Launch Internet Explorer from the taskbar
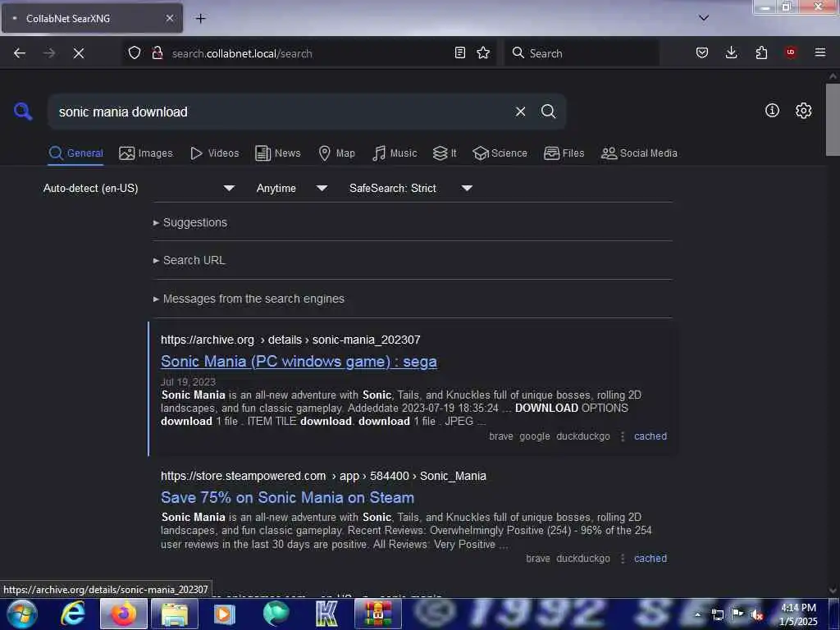The height and width of the screenshot is (630, 840). point(72,614)
